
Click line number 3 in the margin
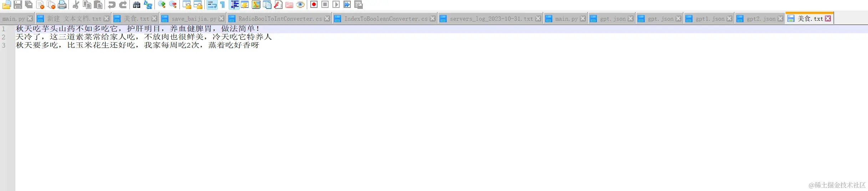click(4, 45)
